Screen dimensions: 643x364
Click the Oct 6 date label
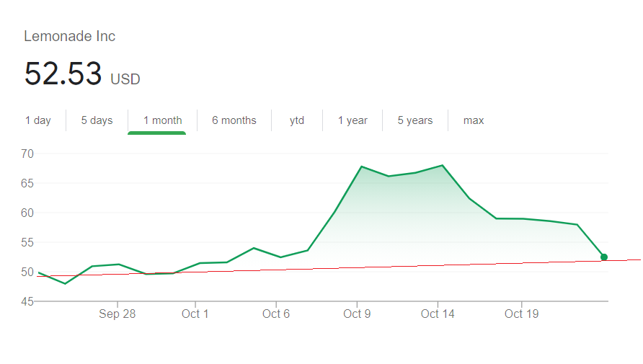pos(276,314)
